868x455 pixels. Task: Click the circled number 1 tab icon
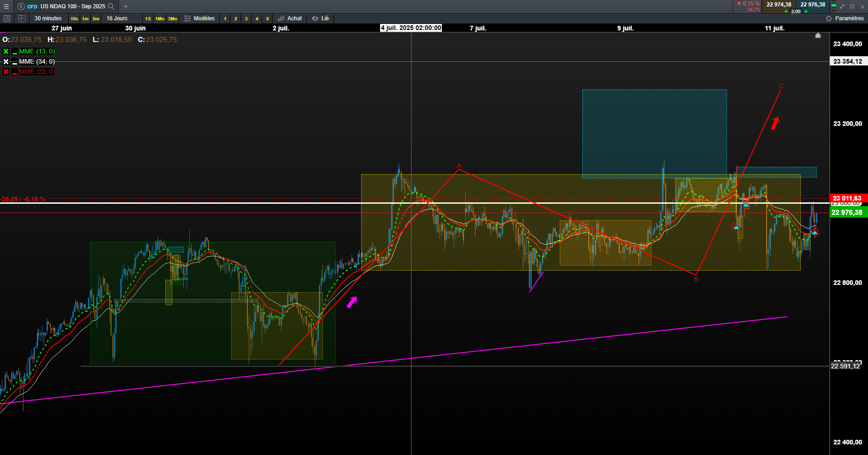21,6
